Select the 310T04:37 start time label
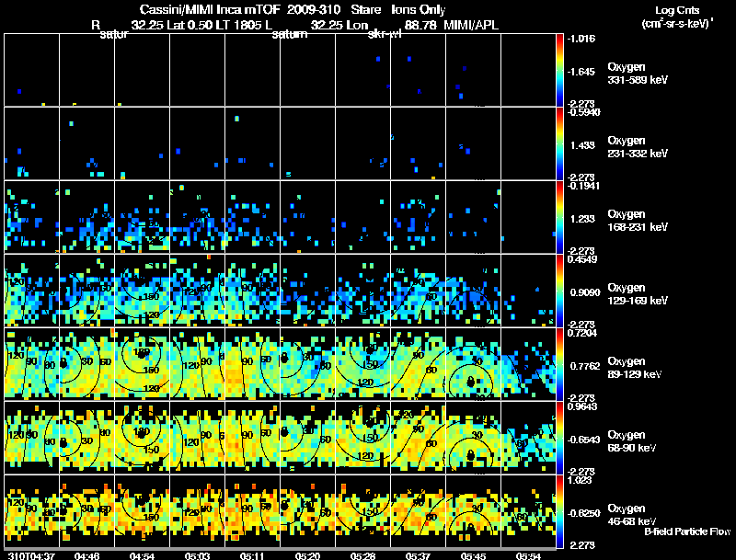The height and width of the screenshot is (560, 736). click(x=31, y=556)
